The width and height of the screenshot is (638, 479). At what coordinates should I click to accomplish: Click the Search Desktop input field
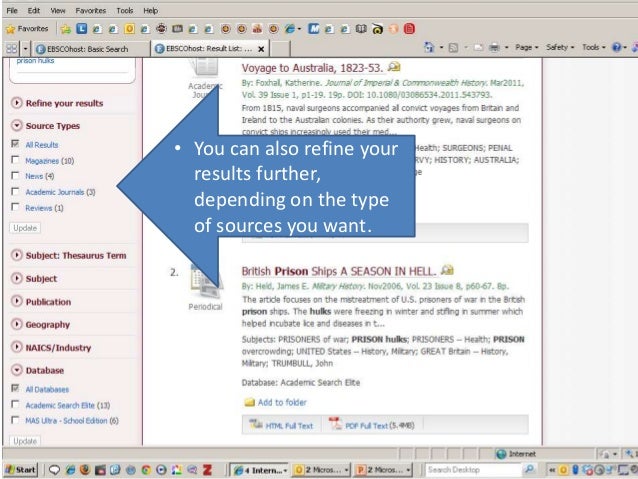[473, 470]
